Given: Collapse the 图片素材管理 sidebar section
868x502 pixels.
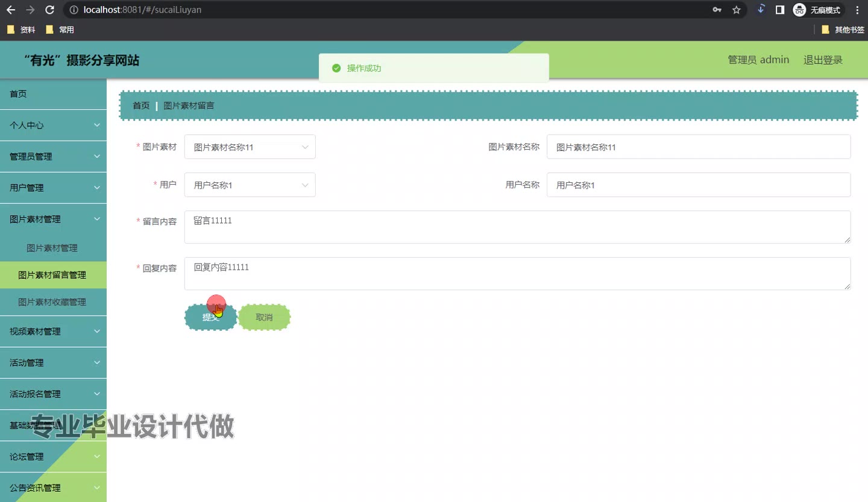Looking at the screenshot, I should tap(53, 220).
